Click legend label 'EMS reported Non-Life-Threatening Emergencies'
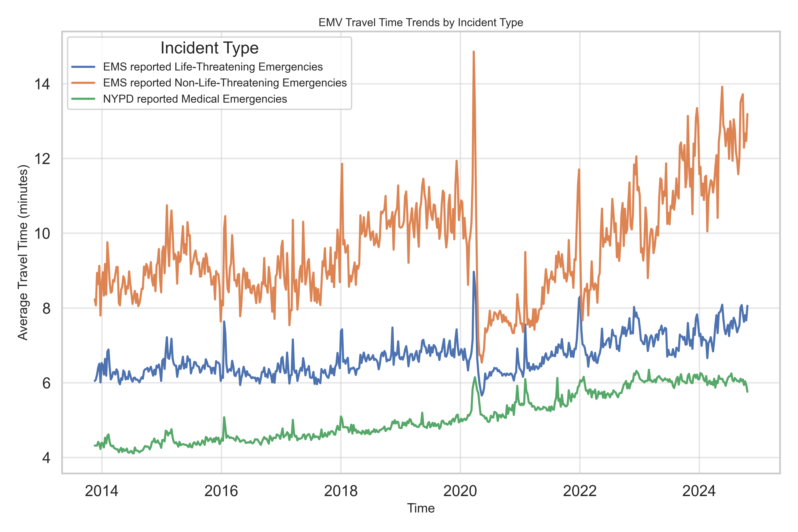The width and height of the screenshot is (798, 532). (225, 83)
